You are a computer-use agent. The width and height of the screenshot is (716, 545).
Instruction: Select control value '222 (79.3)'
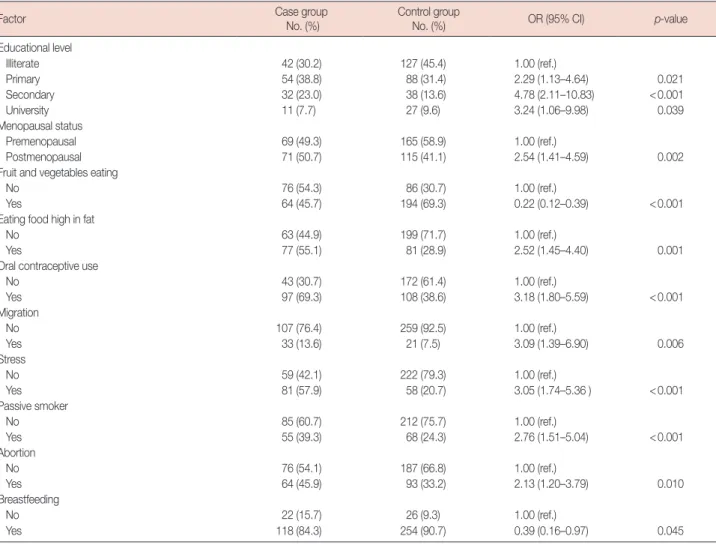(x=423, y=375)
